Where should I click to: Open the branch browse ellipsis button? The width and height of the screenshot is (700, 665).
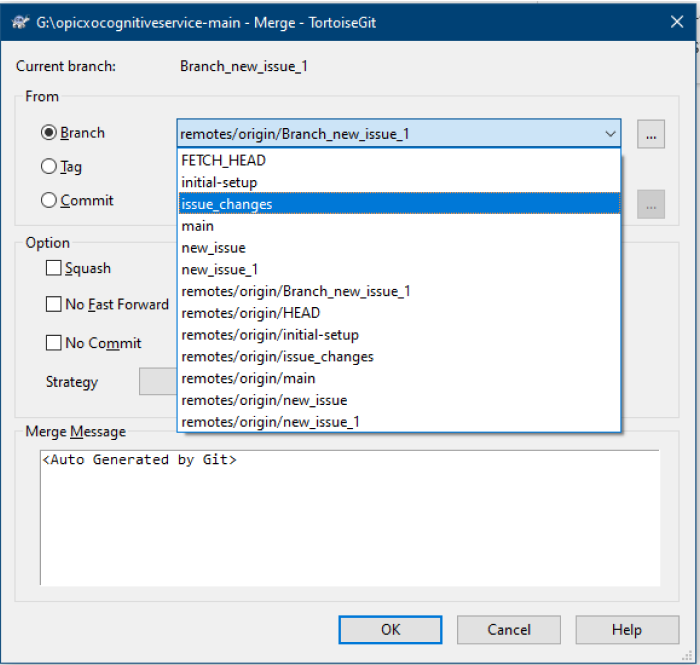(x=650, y=134)
